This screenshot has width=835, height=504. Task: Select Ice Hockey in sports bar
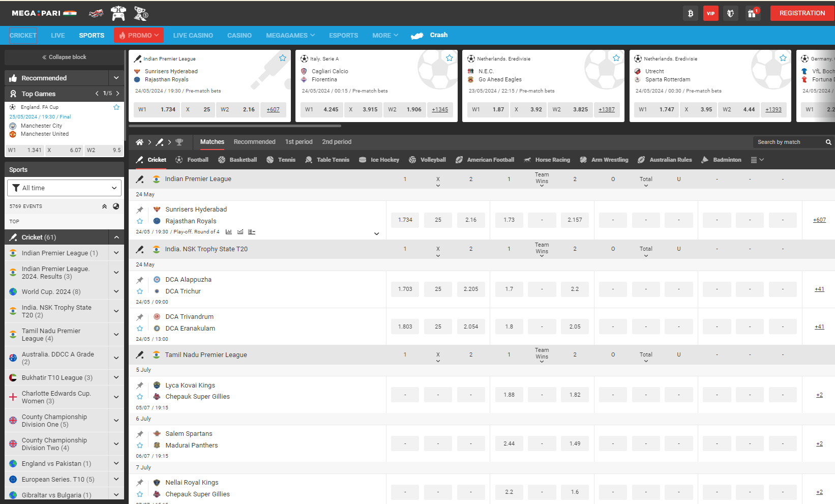point(379,160)
